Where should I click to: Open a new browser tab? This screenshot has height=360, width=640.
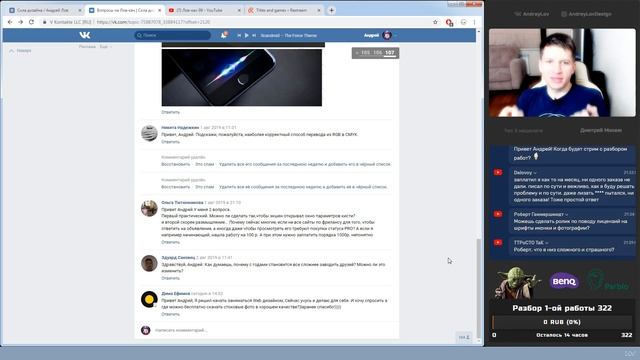click(x=331, y=10)
